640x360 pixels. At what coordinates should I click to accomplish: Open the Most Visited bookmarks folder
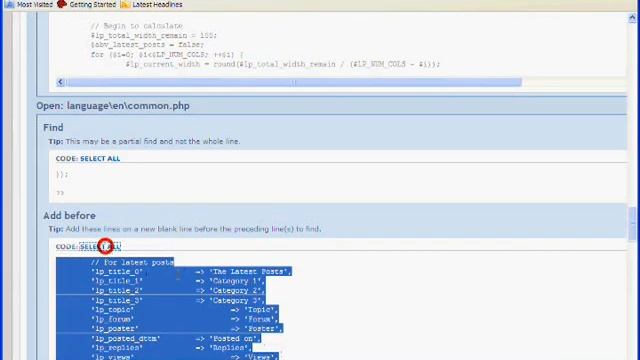click(29, 4)
